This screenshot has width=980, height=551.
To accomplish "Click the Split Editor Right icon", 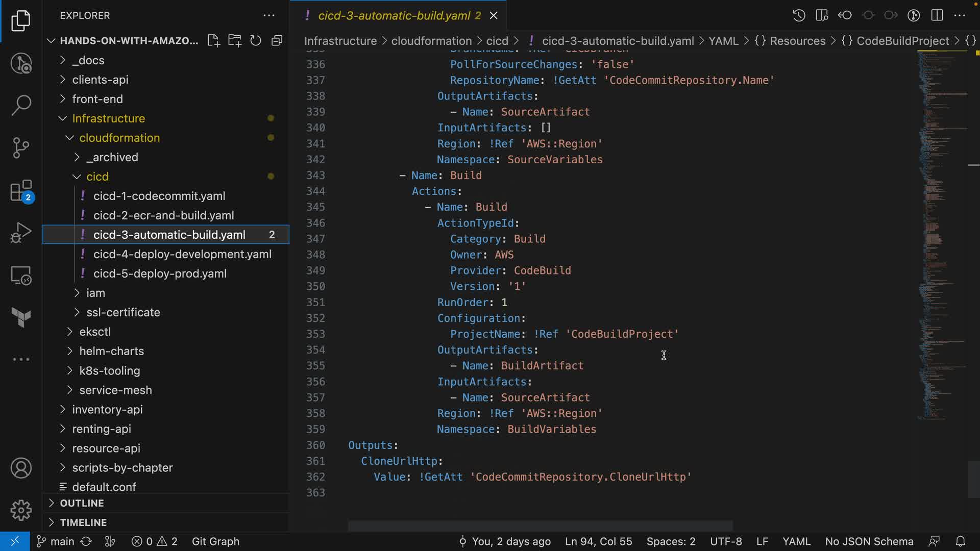I will (937, 15).
